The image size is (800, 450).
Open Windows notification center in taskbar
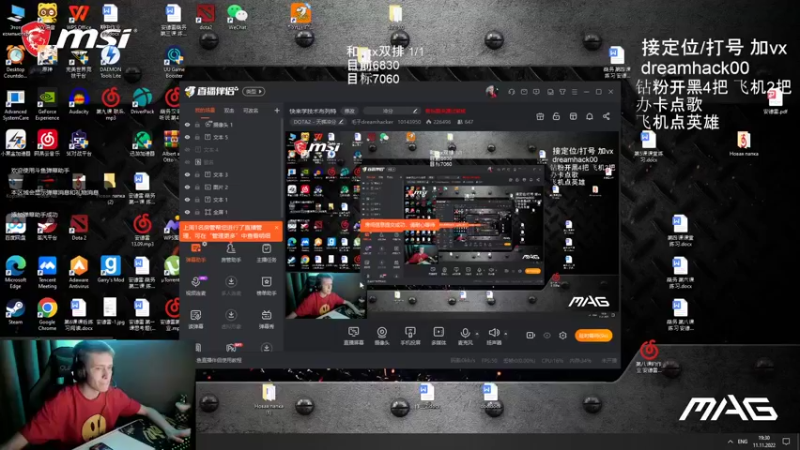click(x=786, y=441)
